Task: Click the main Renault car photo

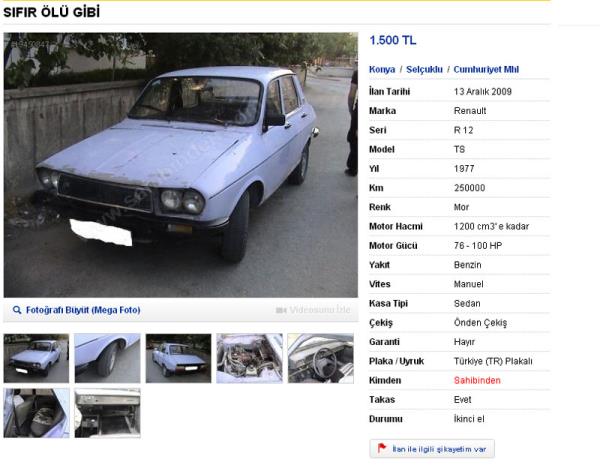Action: click(x=181, y=165)
